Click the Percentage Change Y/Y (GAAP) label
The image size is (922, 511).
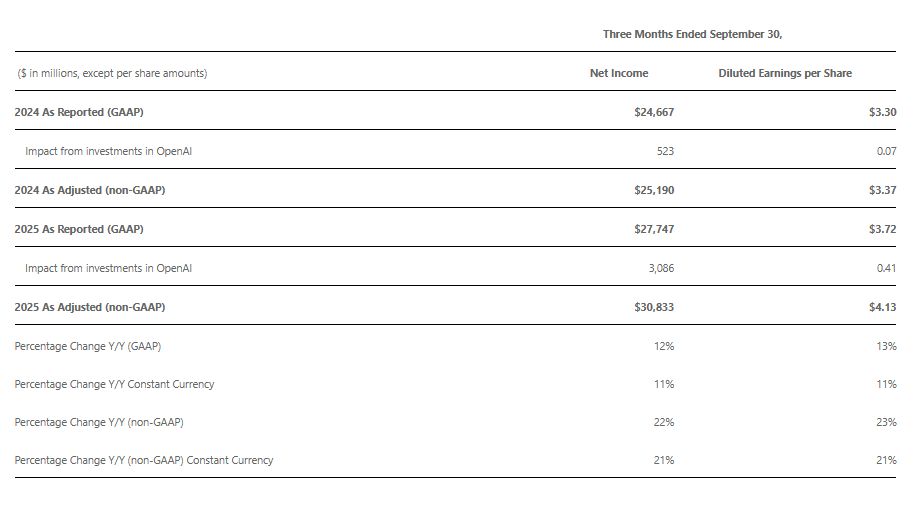tap(88, 346)
